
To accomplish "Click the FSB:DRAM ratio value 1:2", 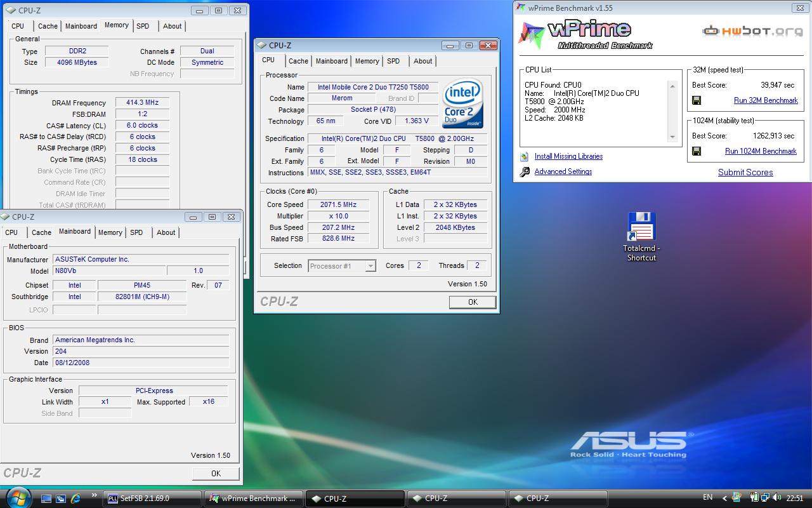I will (142, 114).
